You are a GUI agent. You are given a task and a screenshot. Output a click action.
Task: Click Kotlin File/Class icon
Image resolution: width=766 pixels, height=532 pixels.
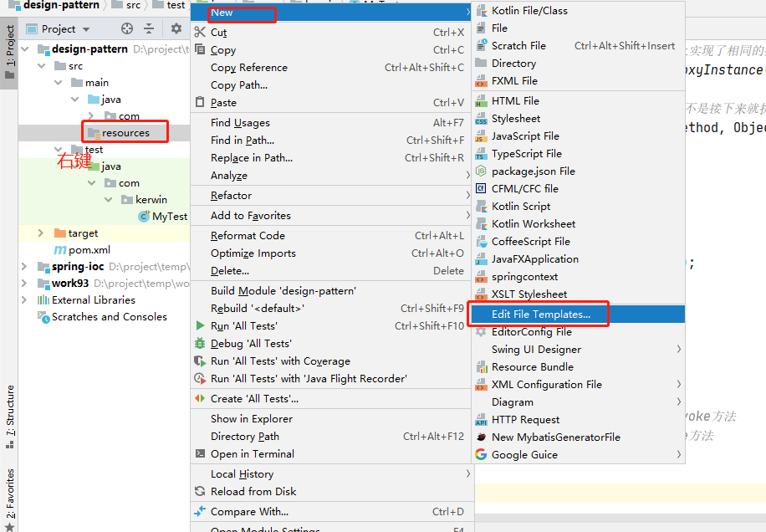click(x=481, y=11)
